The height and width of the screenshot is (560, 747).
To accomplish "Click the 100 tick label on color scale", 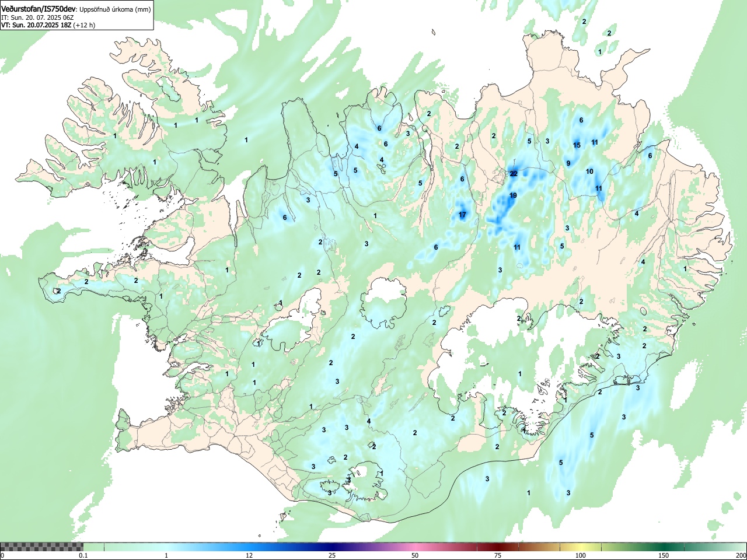I will 580,555.
